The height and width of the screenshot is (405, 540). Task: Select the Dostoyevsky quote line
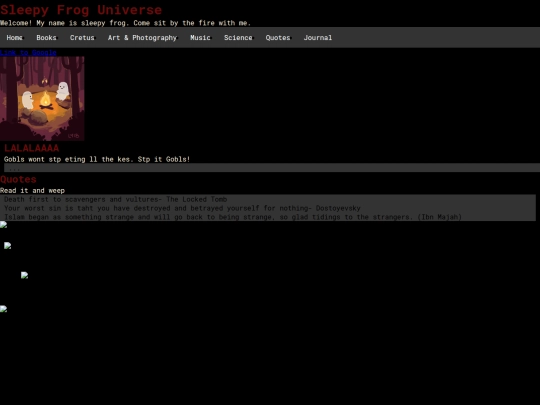point(182,208)
